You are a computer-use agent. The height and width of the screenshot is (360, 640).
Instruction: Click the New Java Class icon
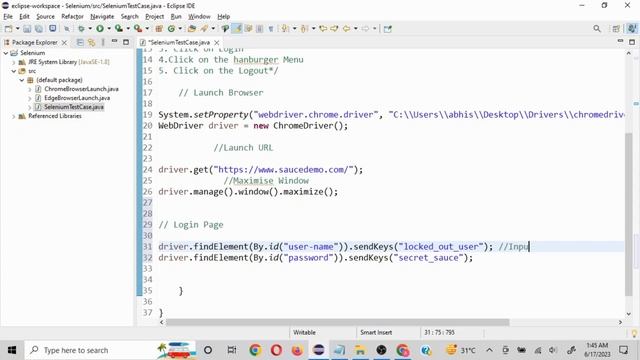pos(171,29)
